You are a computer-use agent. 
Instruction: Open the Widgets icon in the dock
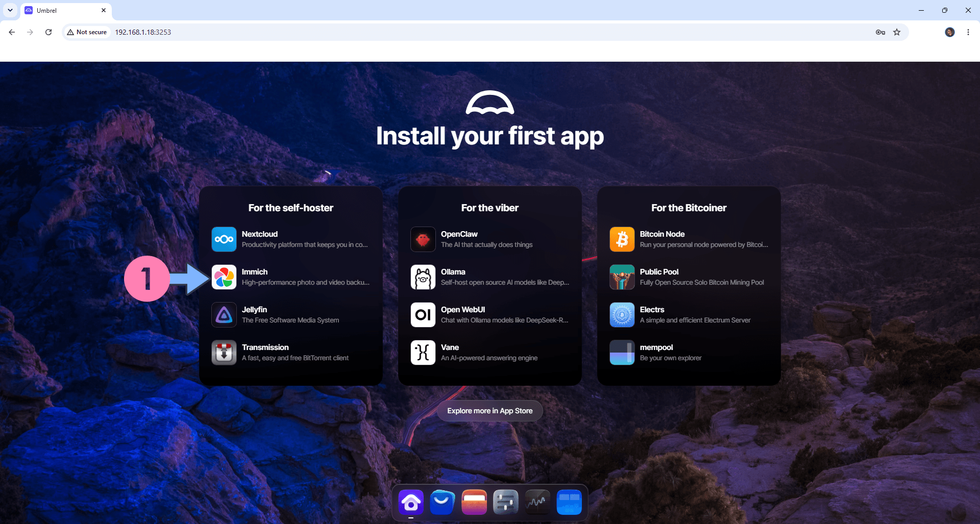pyautogui.click(x=569, y=502)
